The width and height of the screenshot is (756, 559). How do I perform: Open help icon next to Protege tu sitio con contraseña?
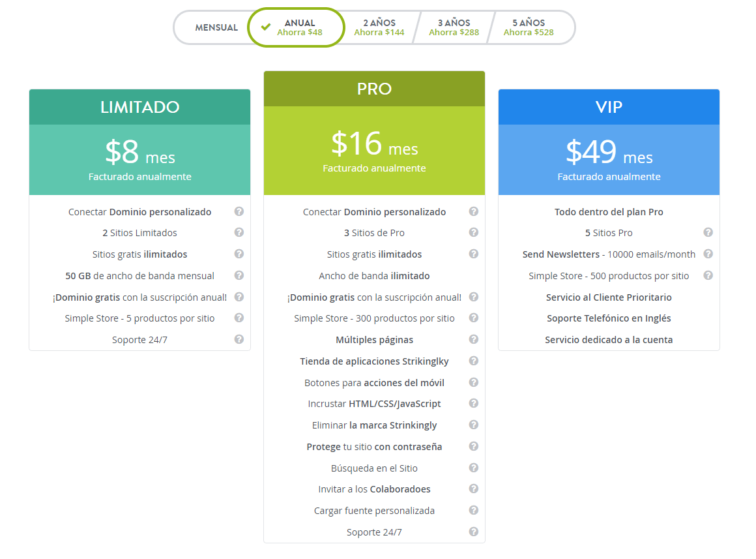[x=473, y=446]
